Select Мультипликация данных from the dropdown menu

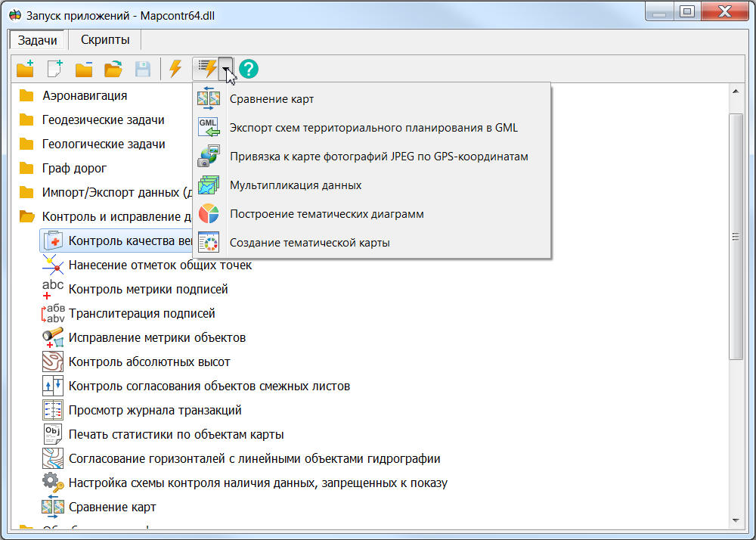296,185
